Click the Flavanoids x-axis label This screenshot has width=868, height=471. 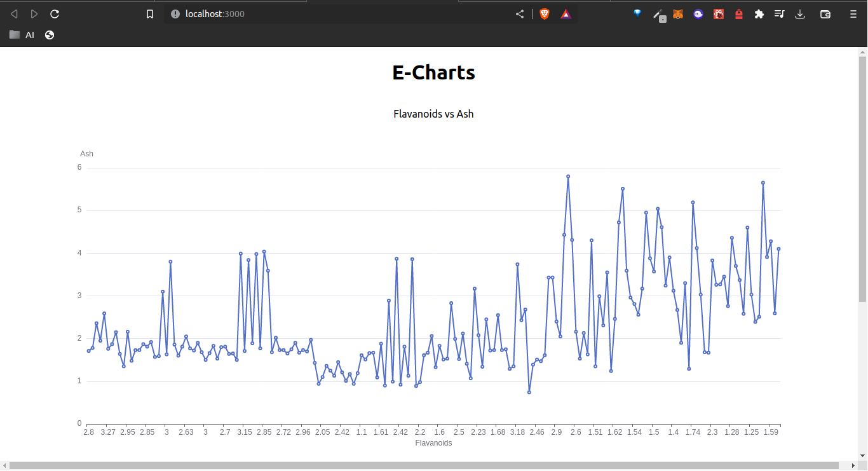pyautogui.click(x=433, y=443)
